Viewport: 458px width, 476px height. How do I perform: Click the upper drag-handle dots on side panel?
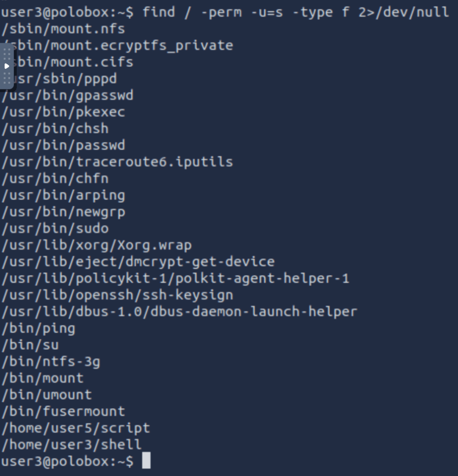coord(7,54)
